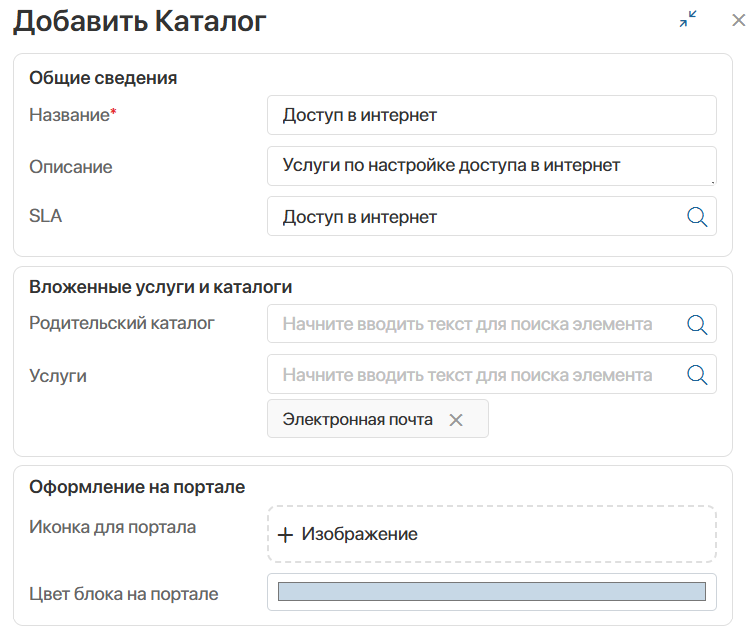Viewport: 755px width, 636px height.
Task: Click the SLA label
Action: [x=45, y=216]
